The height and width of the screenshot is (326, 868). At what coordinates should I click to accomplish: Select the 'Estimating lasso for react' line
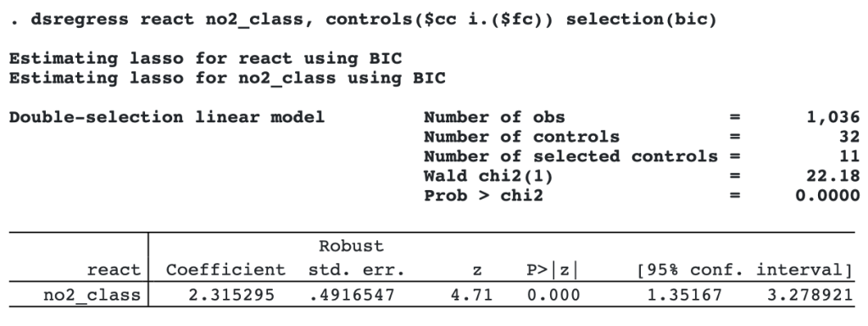205,59
